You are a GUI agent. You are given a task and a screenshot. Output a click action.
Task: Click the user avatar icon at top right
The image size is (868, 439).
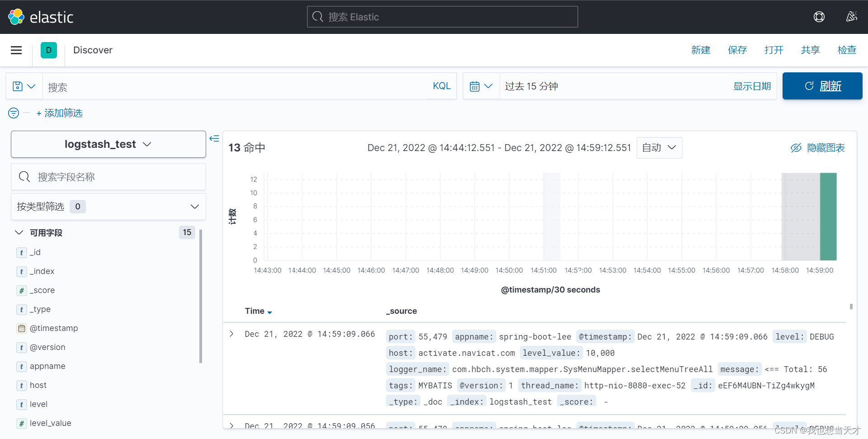point(852,17)
